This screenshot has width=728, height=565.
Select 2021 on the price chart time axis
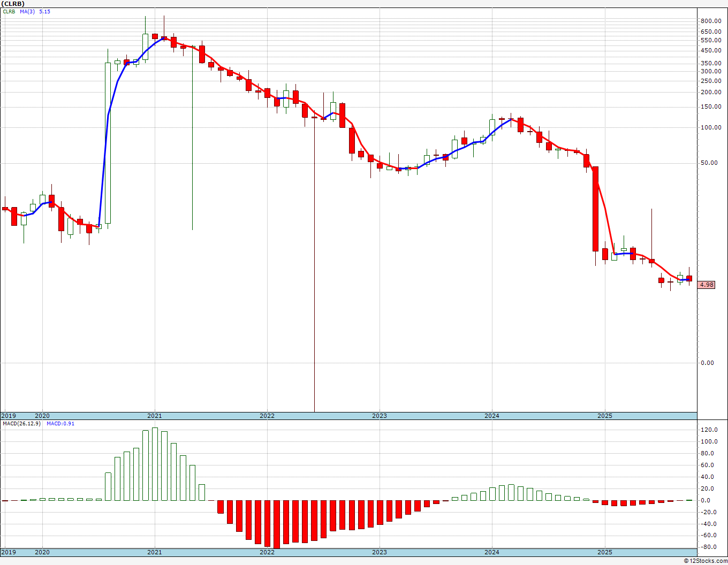154,416
